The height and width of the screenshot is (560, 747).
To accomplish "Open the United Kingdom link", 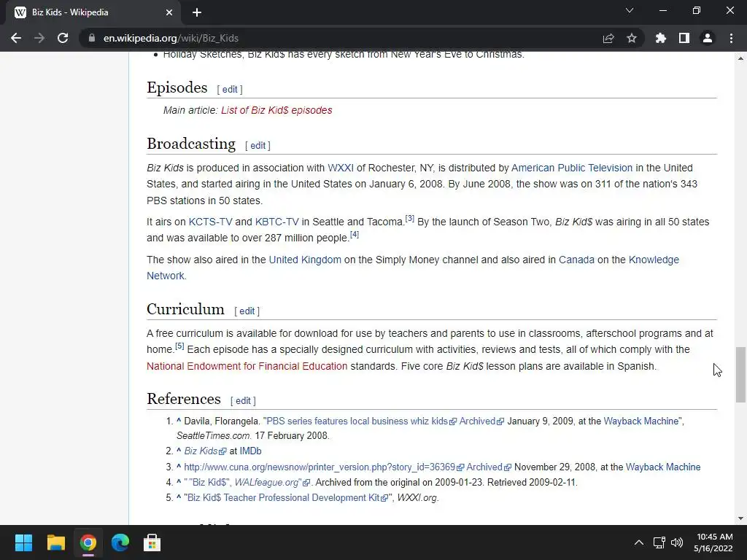I will pyautogui.click(x=305, y=260).
